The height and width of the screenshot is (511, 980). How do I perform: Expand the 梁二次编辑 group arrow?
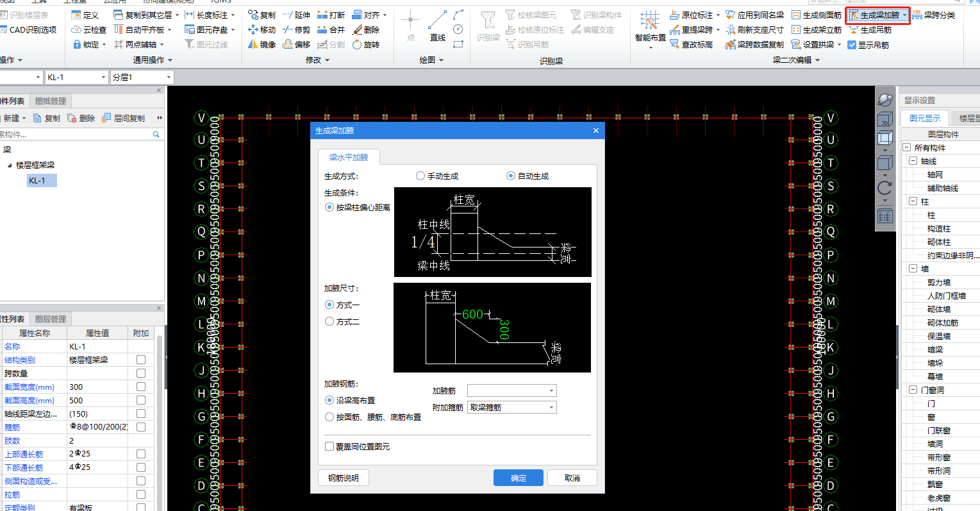pyautogui.click(x=817, y=60)
